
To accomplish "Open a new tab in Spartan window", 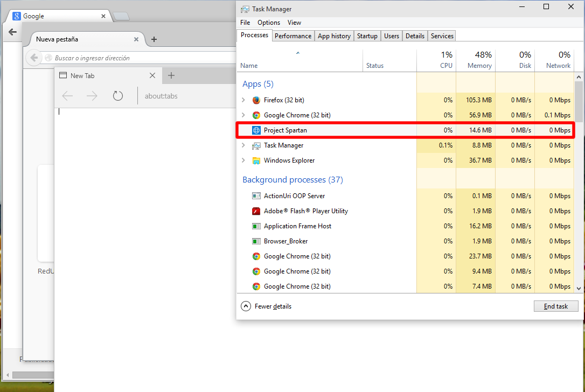I will [171, 75].
